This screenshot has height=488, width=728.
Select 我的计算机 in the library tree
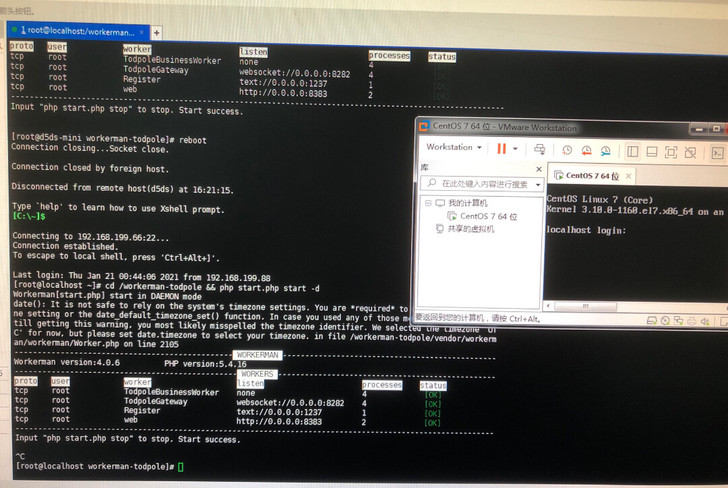(467, 203)
